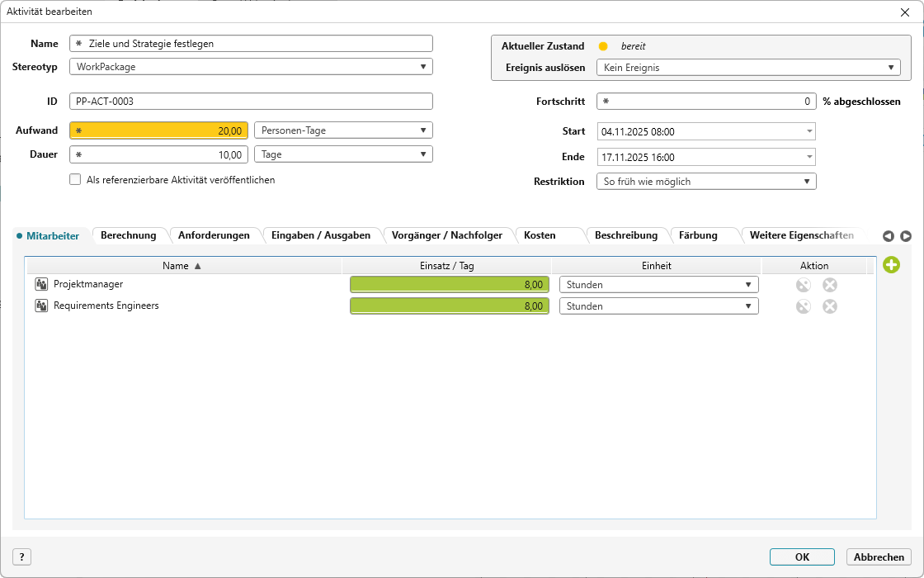Click the green add employee plus icon
Screen dimensions: 924x578
891,265
